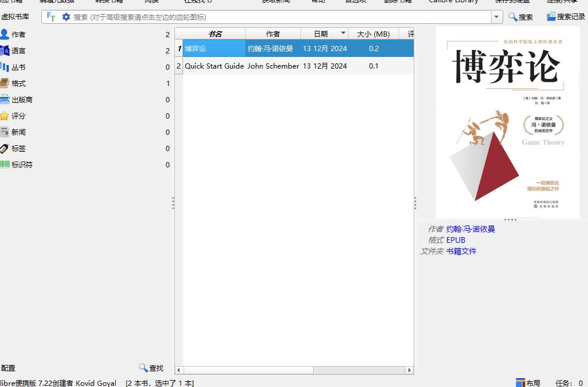Click the magnifier Search (搜索) button
Screen dimensions: 588x387
click(x=521, y=17)
